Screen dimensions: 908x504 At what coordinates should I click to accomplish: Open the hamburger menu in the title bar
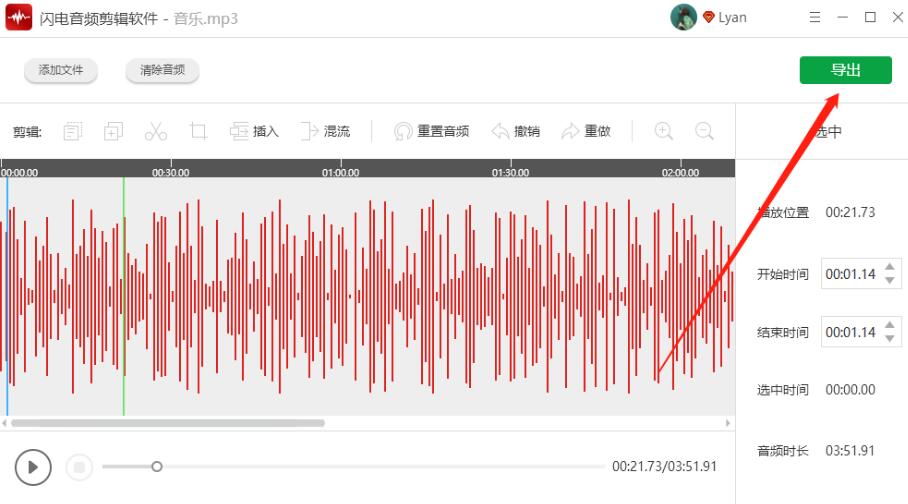point(815,17)
